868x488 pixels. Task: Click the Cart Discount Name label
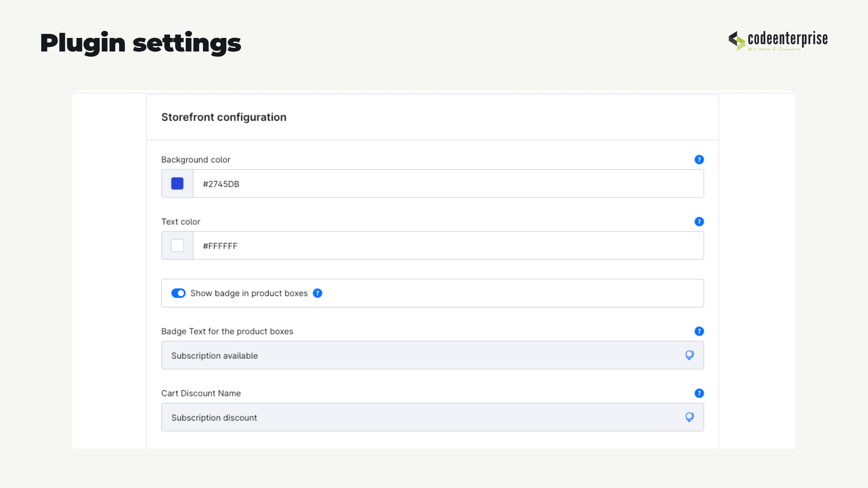(x=201, y=393)
